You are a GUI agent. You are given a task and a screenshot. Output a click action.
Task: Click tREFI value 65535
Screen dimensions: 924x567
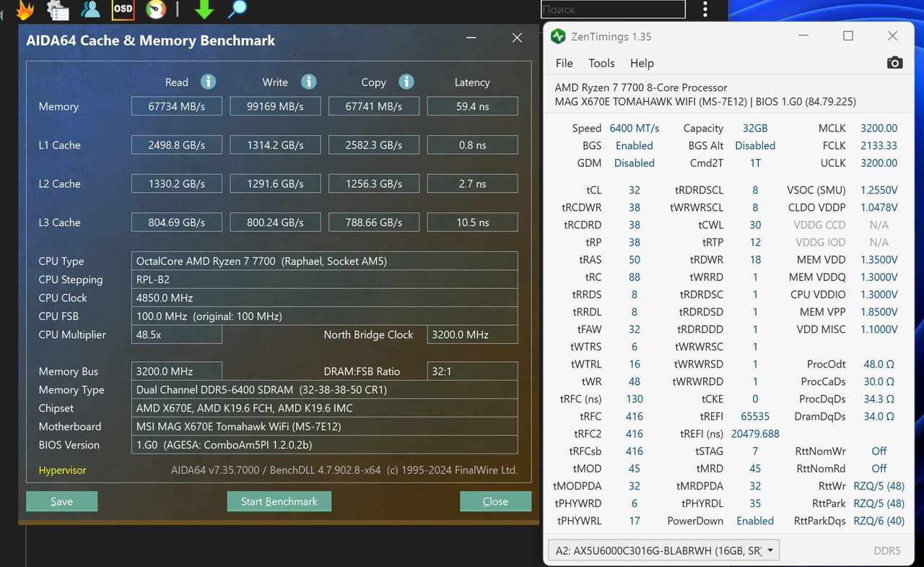(x=755, y=416)
